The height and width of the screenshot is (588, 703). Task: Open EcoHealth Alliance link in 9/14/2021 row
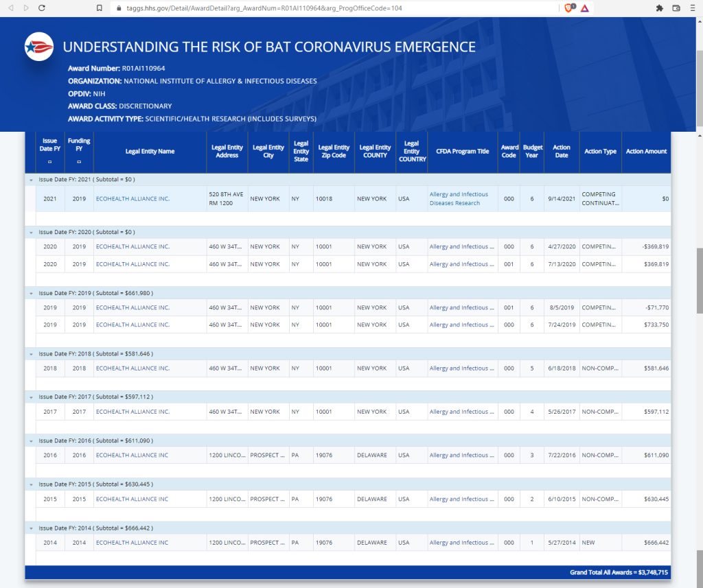[132, 198]
